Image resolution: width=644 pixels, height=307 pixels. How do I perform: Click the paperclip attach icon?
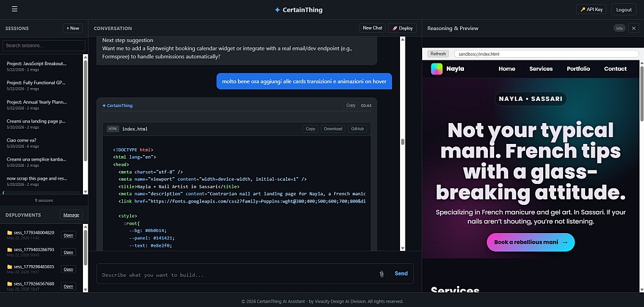[382, 274]
